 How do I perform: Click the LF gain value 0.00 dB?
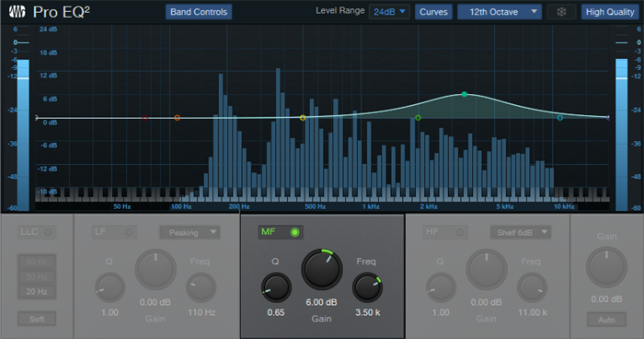(155, 302)
